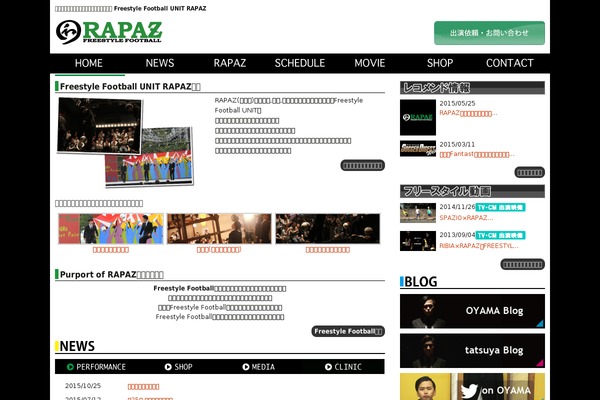
Task: Click the TV-CM tag beside 2014/11/26
Action: pyautogui.click(x=501, y=207)
